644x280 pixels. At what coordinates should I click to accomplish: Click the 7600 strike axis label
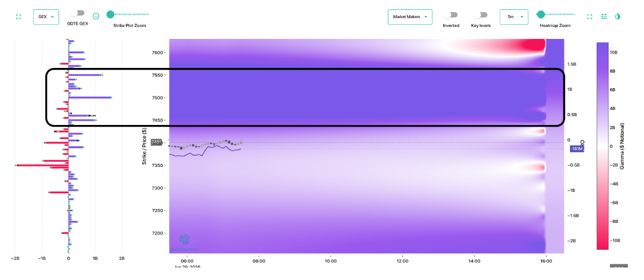pos(157,52)
